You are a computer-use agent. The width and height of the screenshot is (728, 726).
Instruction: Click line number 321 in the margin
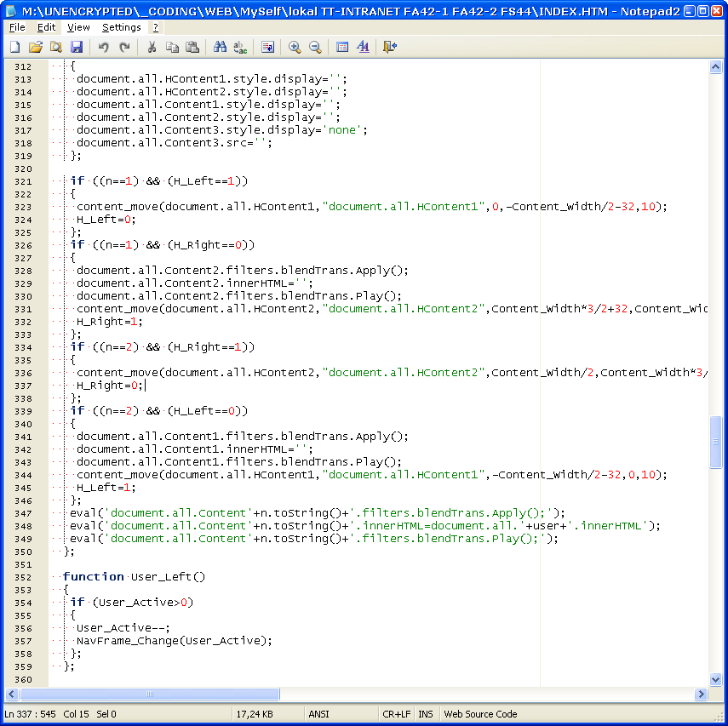(23, 181)
